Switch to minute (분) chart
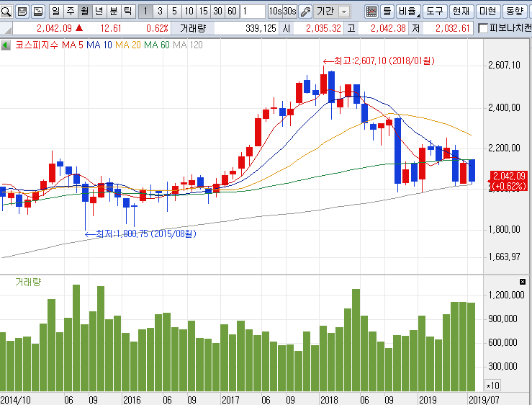 pos(113,12)
